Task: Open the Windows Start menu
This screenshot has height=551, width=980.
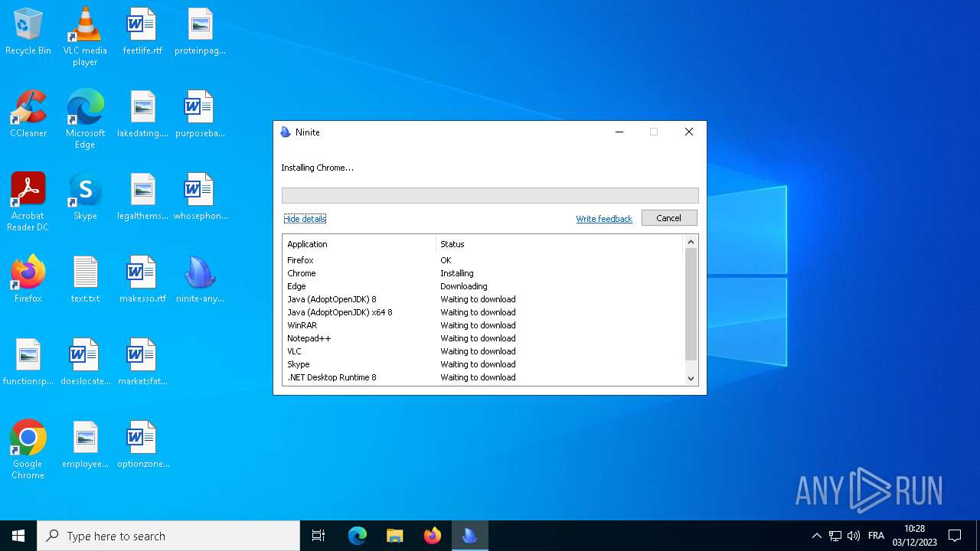Action: 18,536
